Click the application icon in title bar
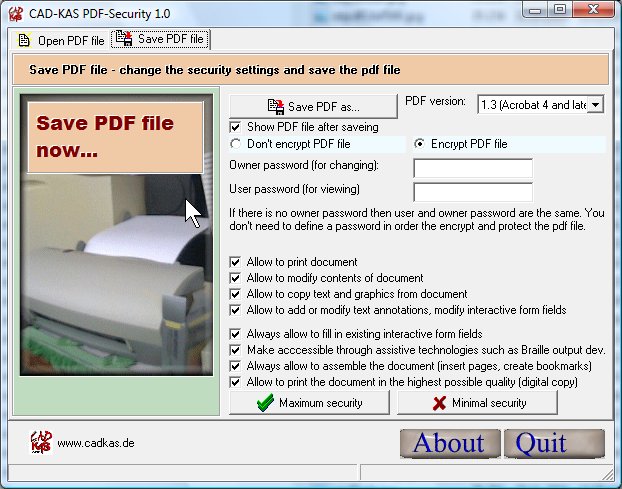 pyautogui.click(x=14, y=12)
